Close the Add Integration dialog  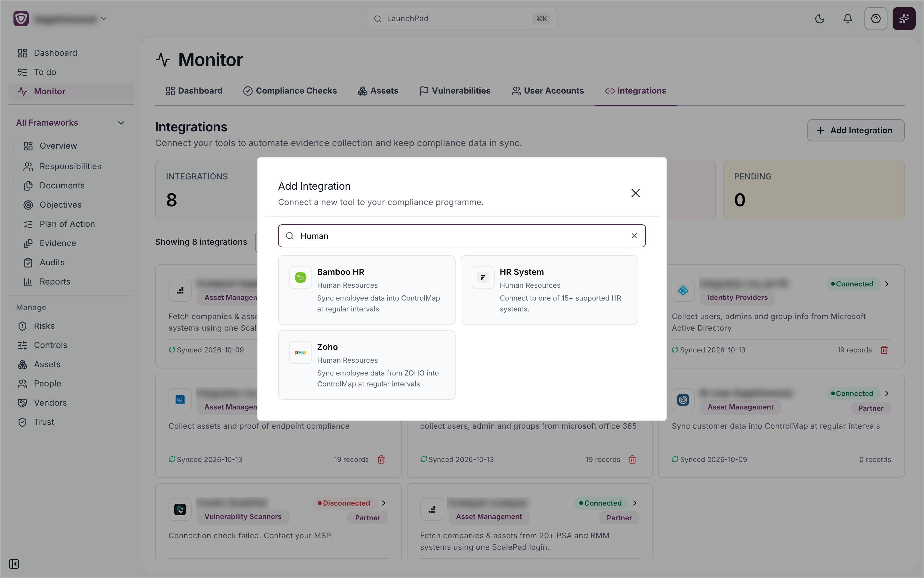pos(635,193)
